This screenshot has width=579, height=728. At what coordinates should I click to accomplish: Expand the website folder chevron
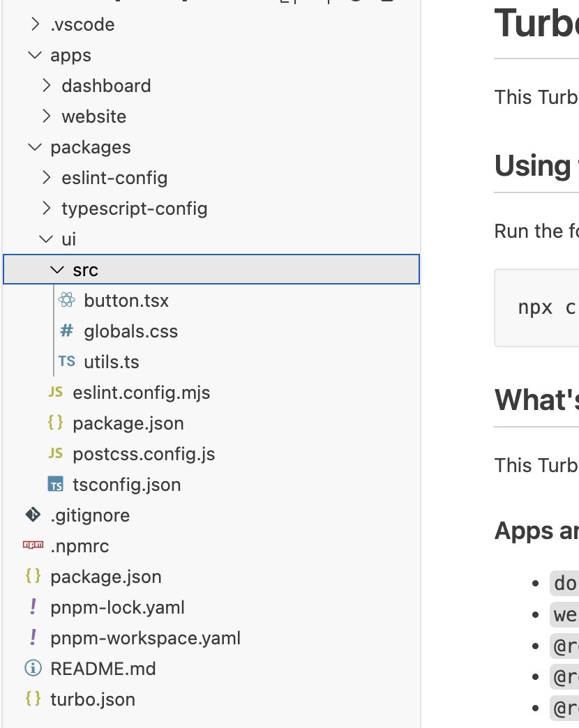pyautogui.click(x=46, y=116)
